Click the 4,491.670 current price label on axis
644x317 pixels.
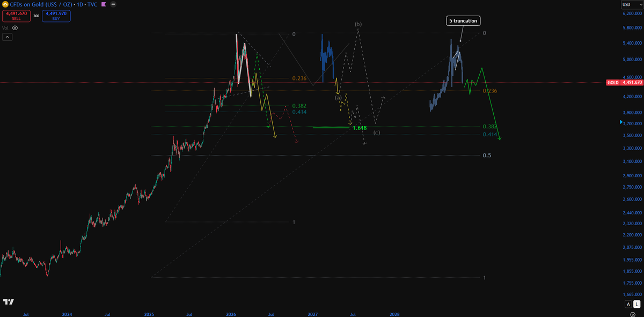(632, 83)
